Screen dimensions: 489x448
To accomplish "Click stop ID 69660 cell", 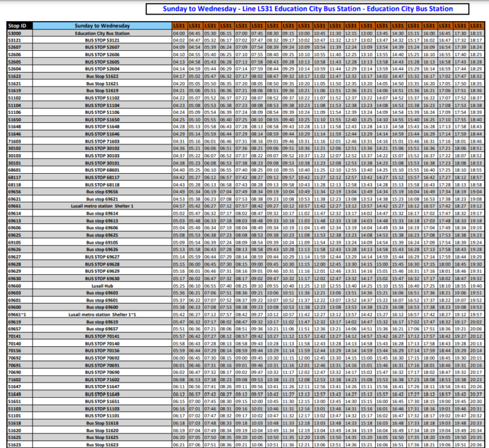I will [x=14, y=286].
